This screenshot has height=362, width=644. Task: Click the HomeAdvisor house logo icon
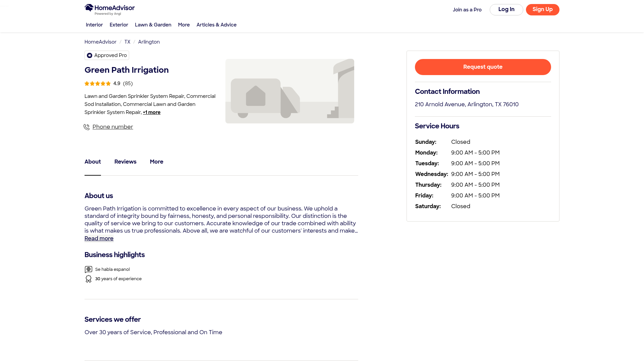coord(89,8)
